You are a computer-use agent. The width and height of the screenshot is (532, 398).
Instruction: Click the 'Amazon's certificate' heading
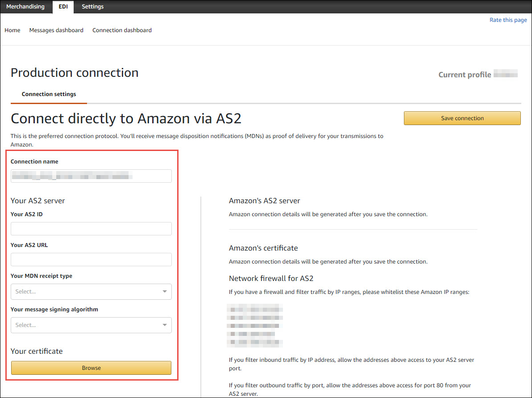point(263,248)
